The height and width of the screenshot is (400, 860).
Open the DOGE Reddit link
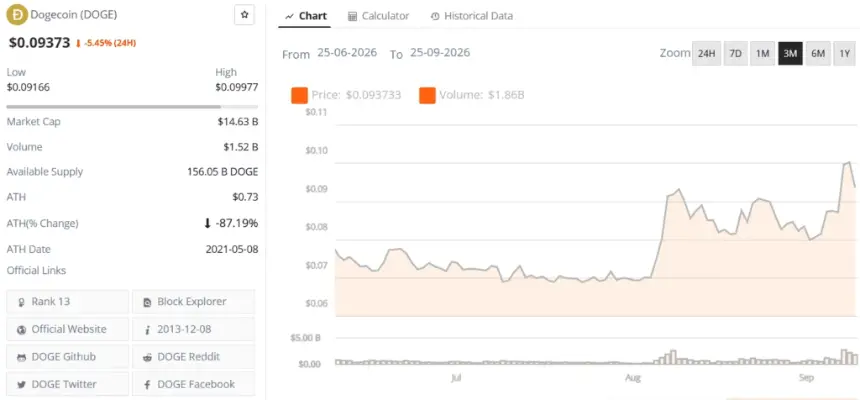pos(194,357)
